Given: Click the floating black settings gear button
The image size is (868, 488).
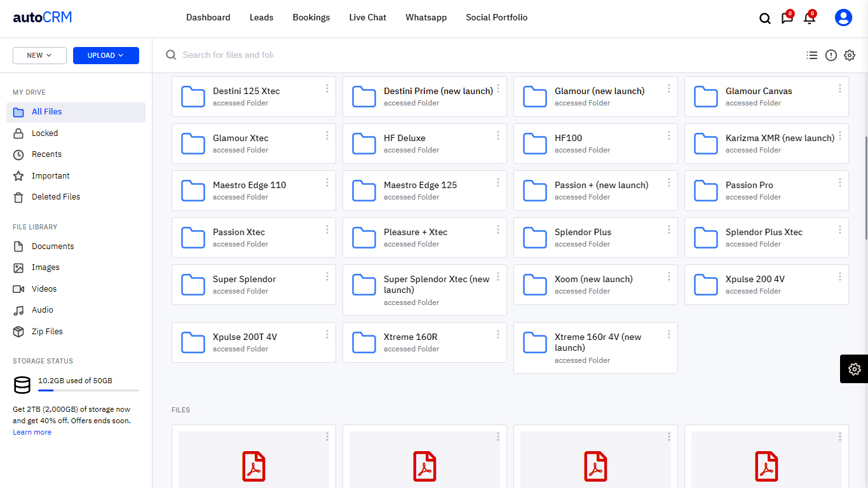Looking at the screenshot, I should [x=854, y=369].
